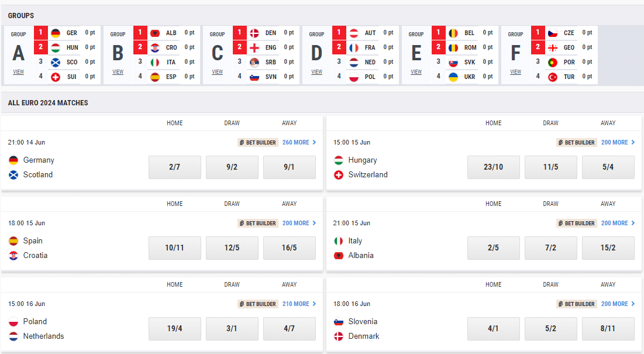
Task: Click the Netherlands flag in the Poland fixture
Action: tap(12, 336)
